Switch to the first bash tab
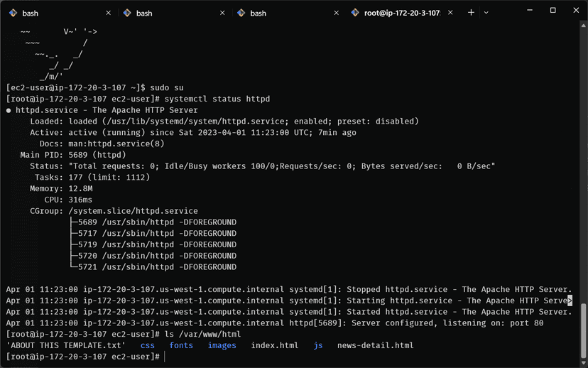 coord(60,13)
